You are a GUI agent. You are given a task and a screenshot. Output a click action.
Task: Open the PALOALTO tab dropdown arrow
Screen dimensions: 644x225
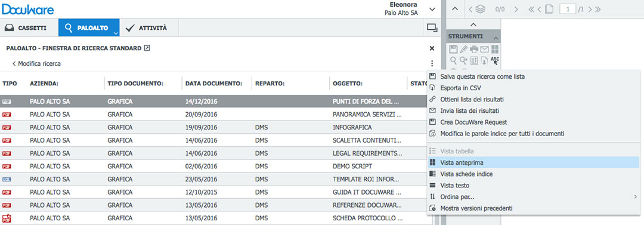coord(116,32)
